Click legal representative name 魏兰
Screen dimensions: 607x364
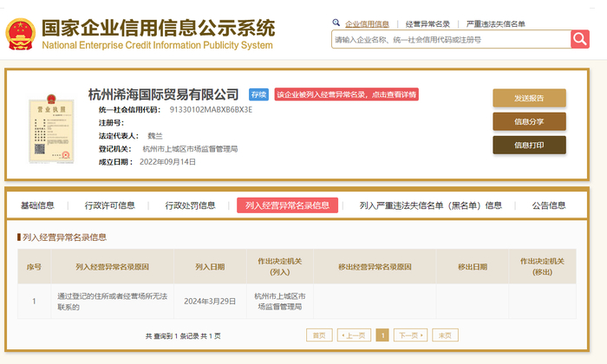[x=155, y=136]
